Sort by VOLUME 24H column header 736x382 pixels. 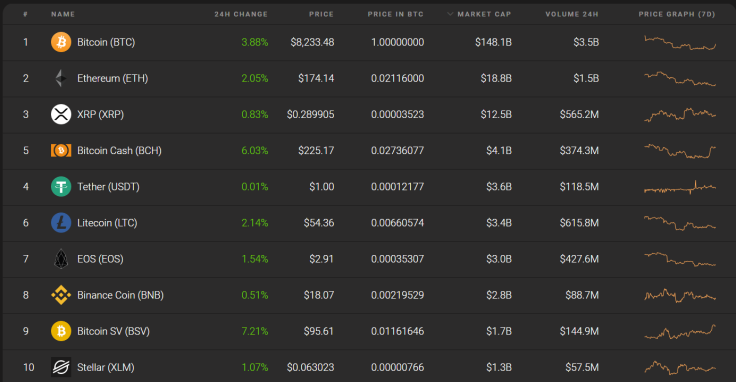coord(572,14)
